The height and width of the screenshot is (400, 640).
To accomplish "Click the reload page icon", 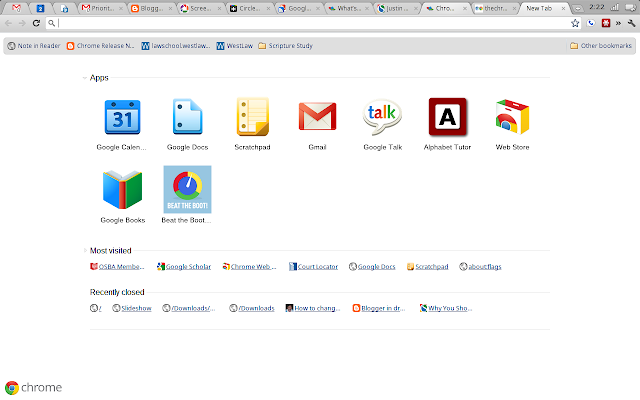I will 36,23.
